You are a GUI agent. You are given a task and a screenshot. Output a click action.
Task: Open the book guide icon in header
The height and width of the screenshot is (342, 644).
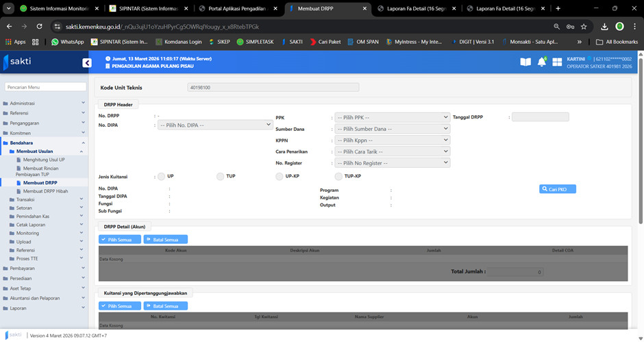525,62
